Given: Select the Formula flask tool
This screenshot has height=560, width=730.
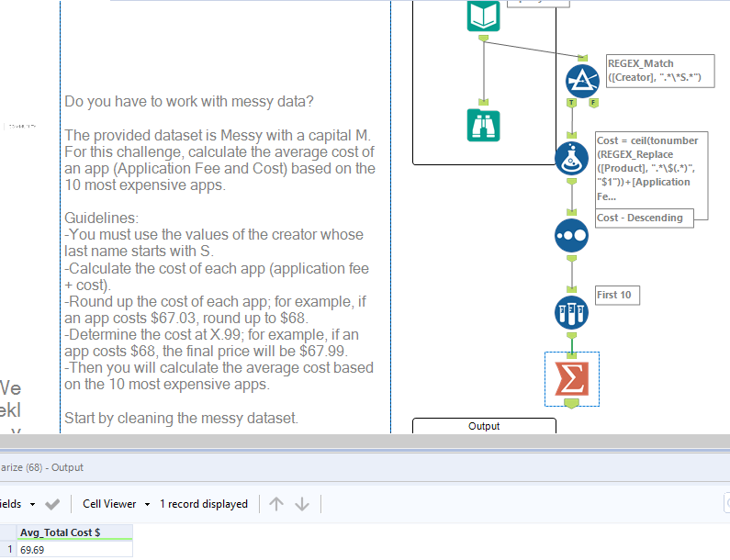Looking at the screenshot, I should click(x=572, y=159).
